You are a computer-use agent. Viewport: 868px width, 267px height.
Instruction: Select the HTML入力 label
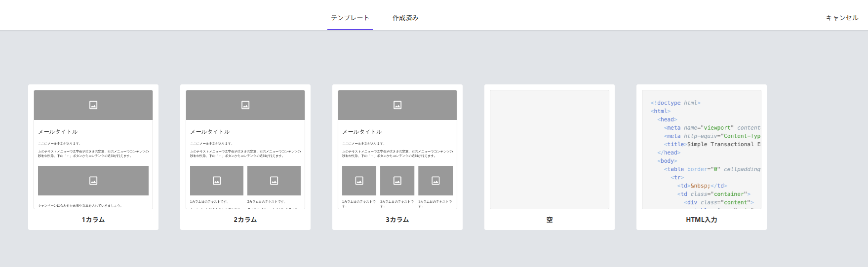point(702,220)
